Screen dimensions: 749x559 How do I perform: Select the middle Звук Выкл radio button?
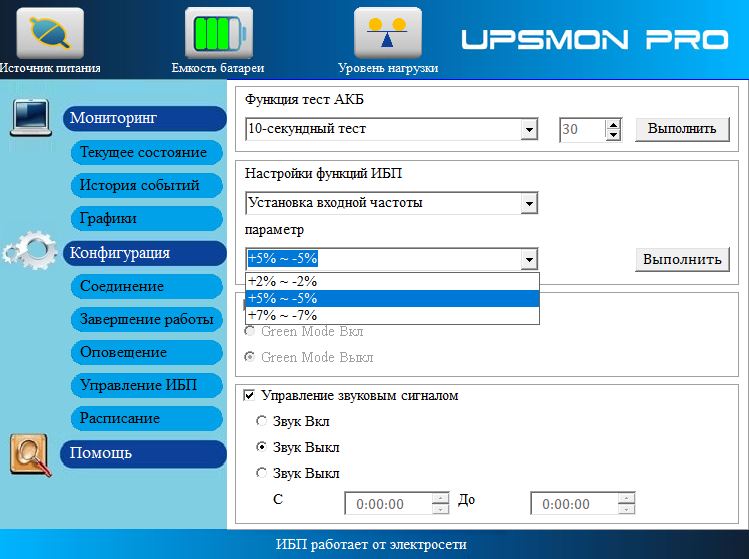coord(261,447)
